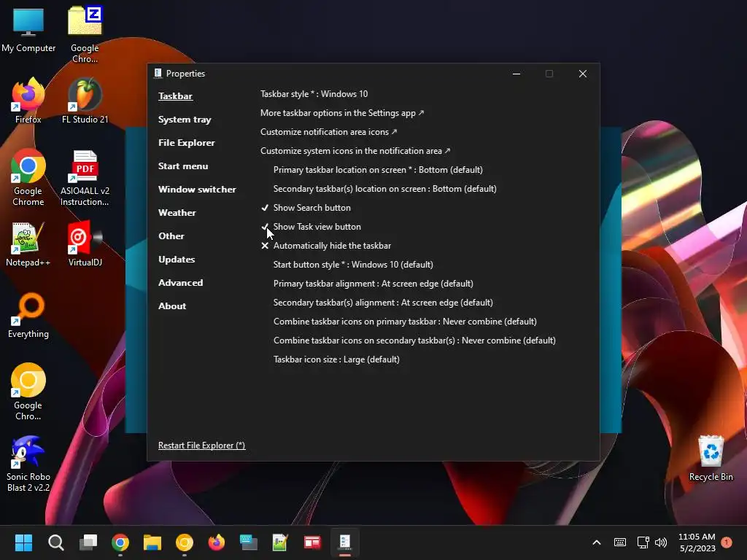Change Combine icons on secondary taskbar(s)
Viewport: 747px width, 560px height.
[414, 341]
